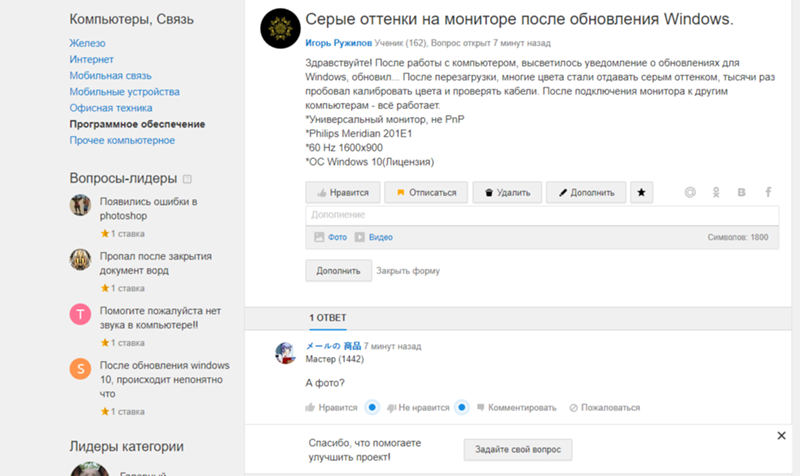Click the star favorite button on the question
The image size is (800, 476).
[x=641, y=192]
